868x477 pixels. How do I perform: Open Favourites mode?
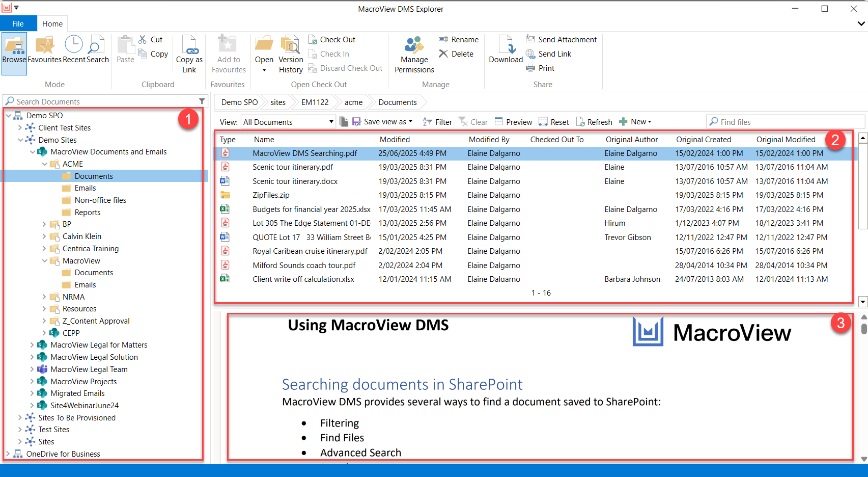[x=45, y=50]
